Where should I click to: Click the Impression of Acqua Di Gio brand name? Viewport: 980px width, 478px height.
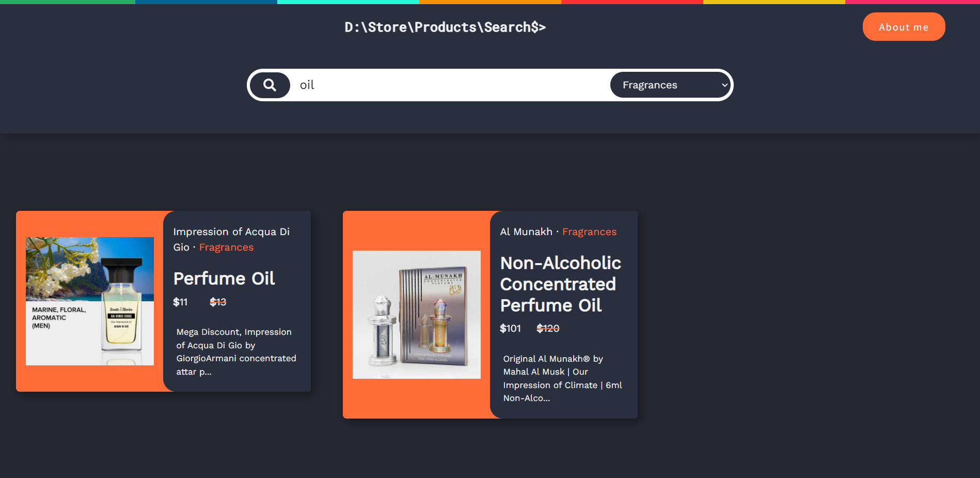(231, 232)
